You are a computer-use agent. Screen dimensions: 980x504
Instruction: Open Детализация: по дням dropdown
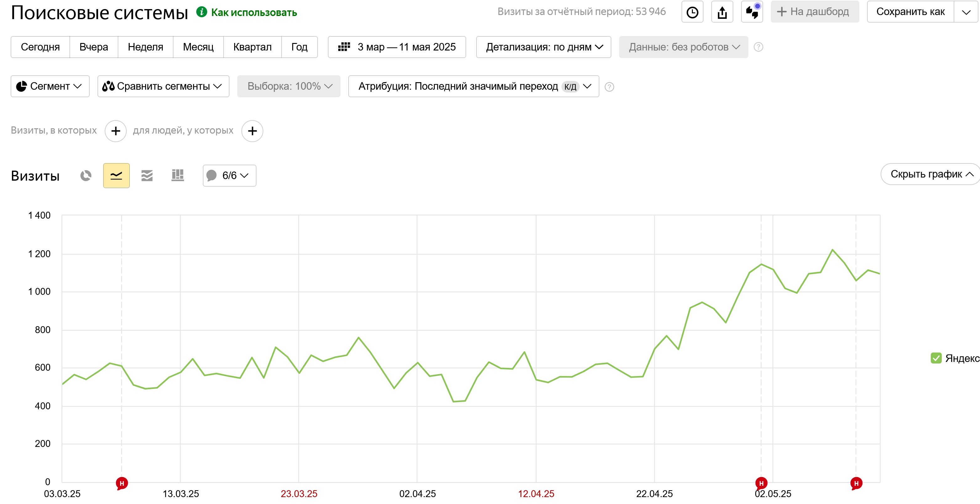(544, 47)
